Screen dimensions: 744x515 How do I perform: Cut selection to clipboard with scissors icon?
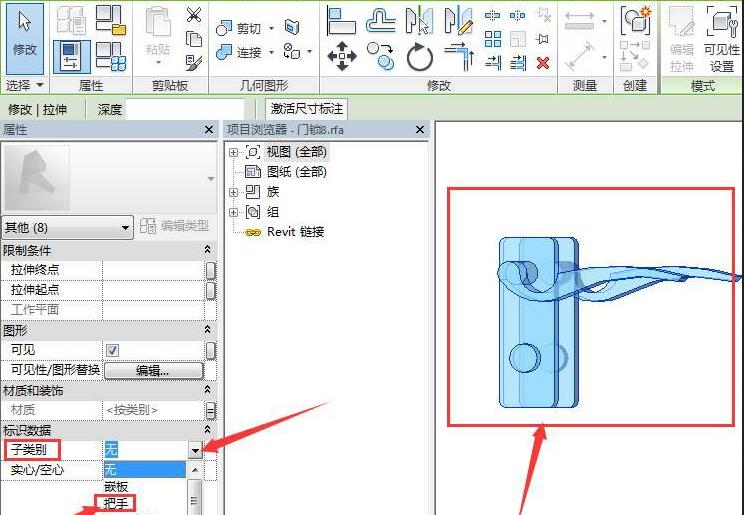coord(194,15)
